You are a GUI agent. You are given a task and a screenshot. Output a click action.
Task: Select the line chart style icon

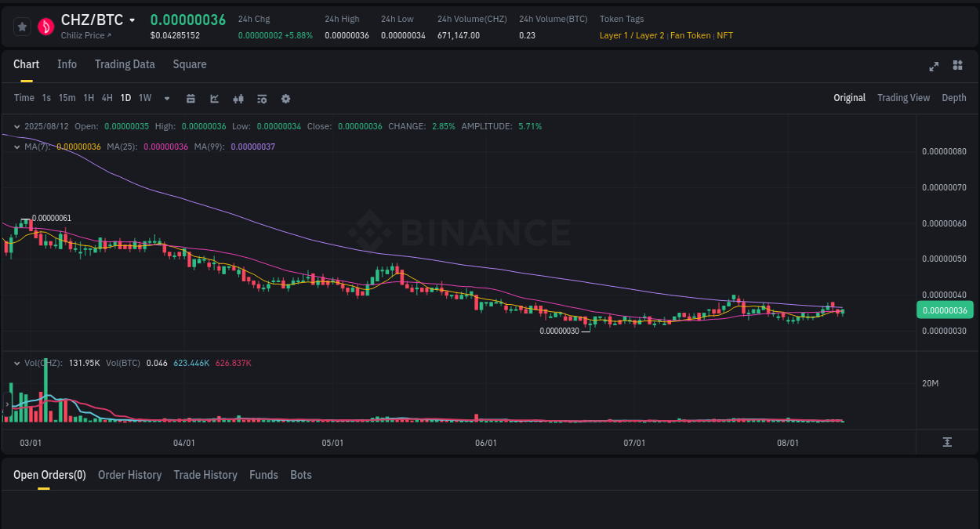pyautogui.click(x=214, y=98)
